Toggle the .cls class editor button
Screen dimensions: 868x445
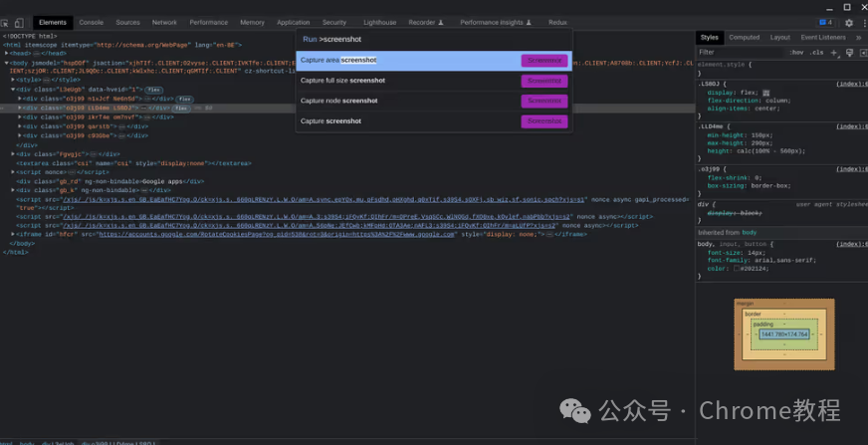[x=816, y=53]
